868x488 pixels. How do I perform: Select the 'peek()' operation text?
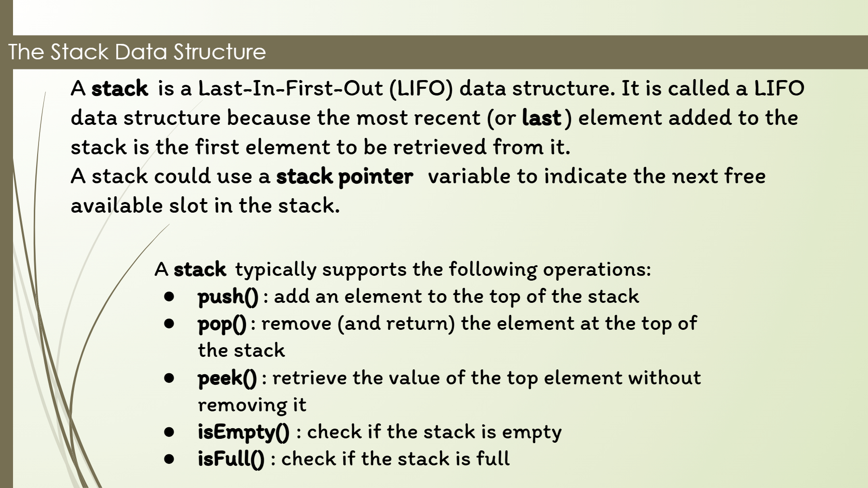point(227,378)
